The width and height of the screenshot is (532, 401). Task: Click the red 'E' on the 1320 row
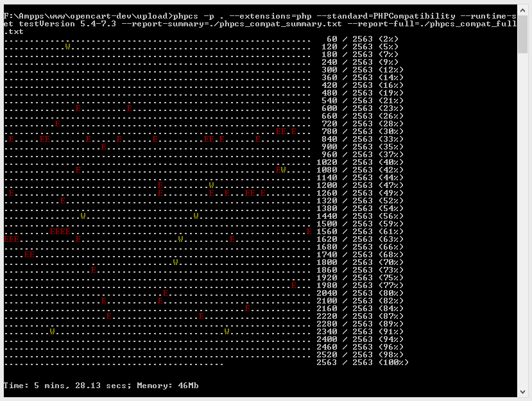click(x=62, y=200)
